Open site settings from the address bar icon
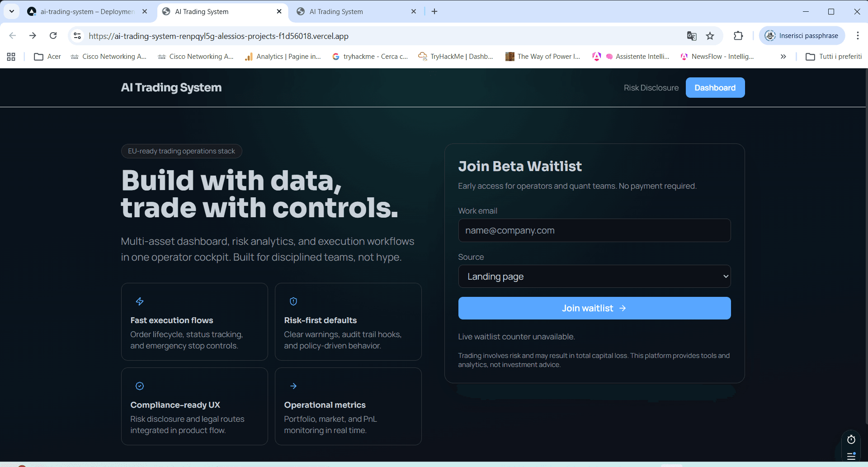The height and width of the screenshot is (467, 868). [x=77, y=36]
